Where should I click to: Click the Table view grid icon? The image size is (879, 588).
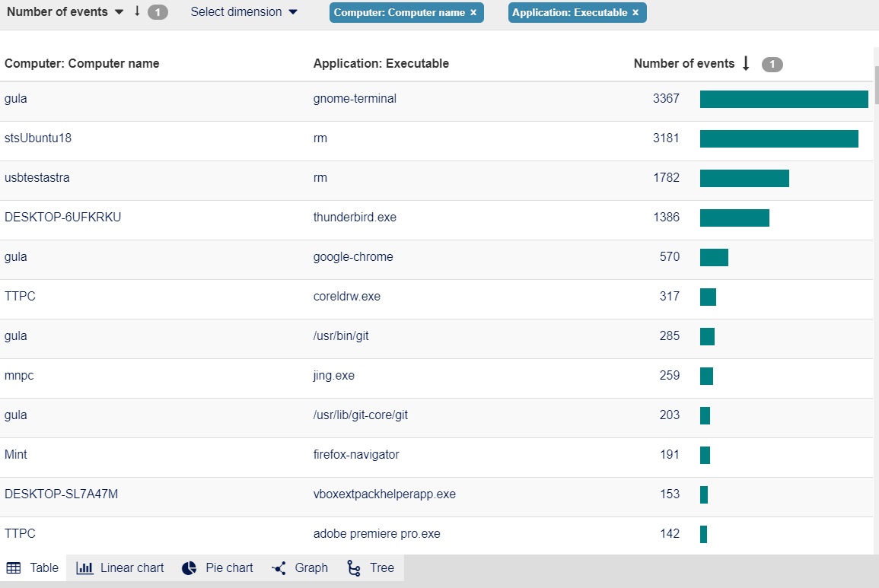[14, 568]
